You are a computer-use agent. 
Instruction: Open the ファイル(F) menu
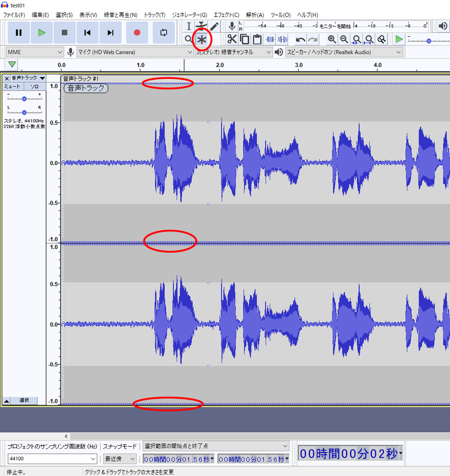14,15
